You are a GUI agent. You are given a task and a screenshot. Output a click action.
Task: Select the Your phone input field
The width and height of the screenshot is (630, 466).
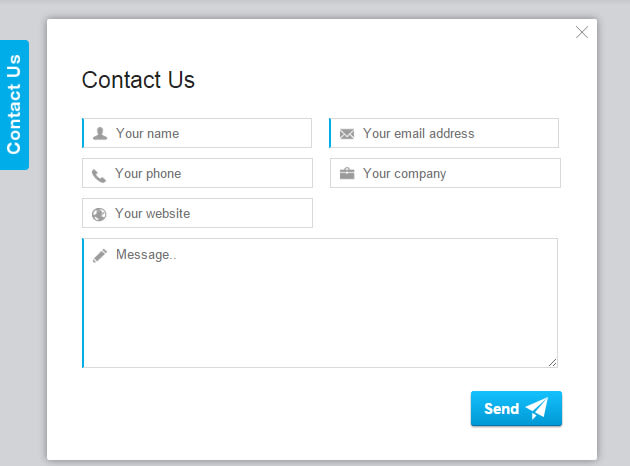[x=210, y=173]
